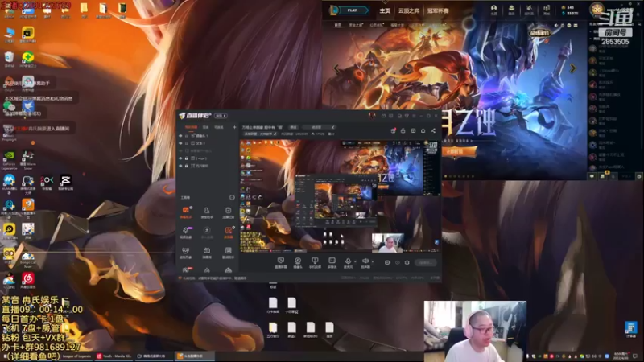Viewport: 644px width, 362px height.
Task: Open the hamburger menu icon in streaming app title bar
Action: click(x=414, y=116)
